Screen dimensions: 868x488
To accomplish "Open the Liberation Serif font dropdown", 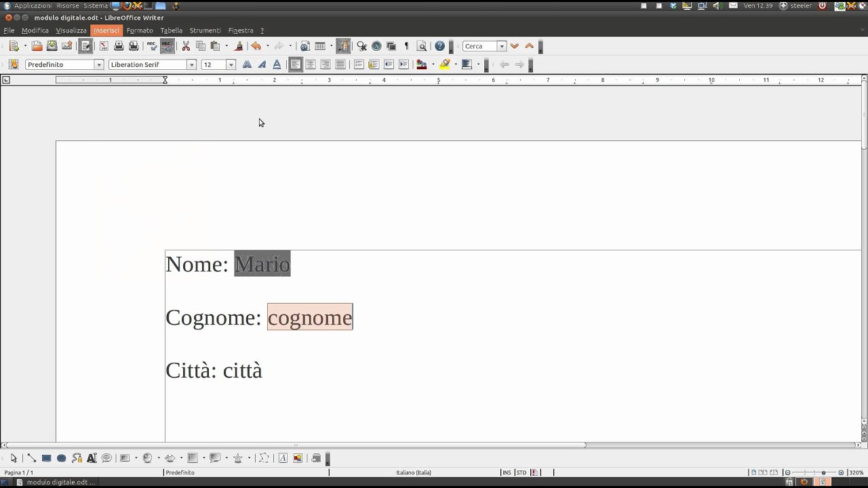I will pyautogui.click(x=192, y=64).
